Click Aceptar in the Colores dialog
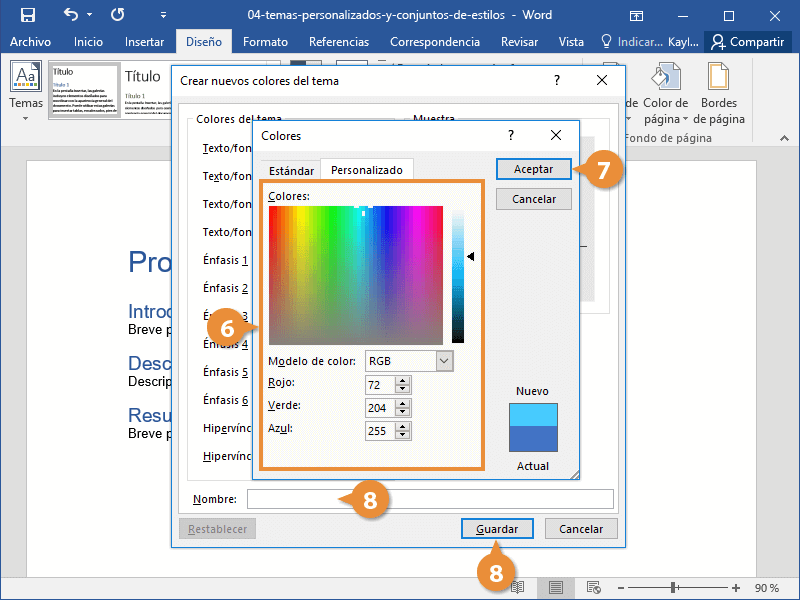This screenshot has width=800, height=600. tap(534, 169)
